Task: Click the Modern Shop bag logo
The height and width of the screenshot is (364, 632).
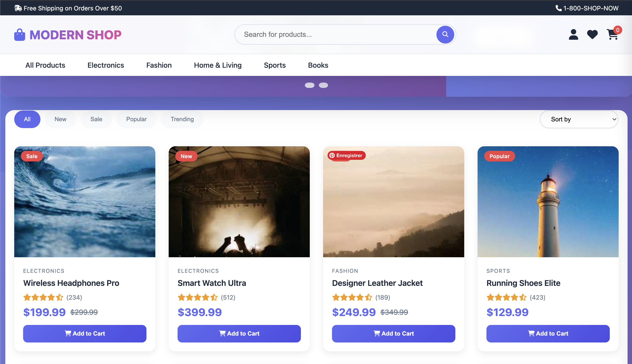Action: coord(20,35)
